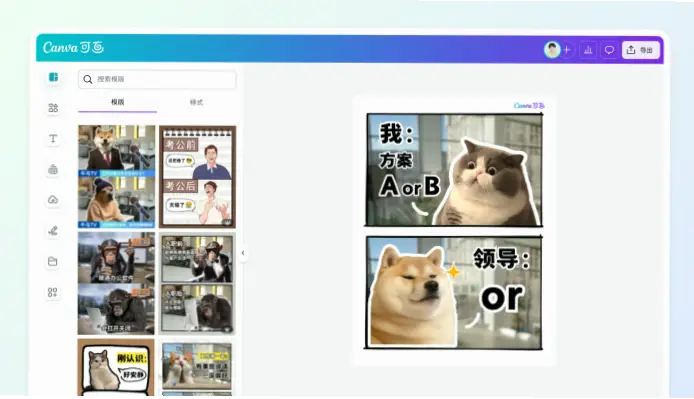Click the plus icon next to avatar
Viewport: 694px width, 399px height.
pyautogui.click(x=567, y=50)
